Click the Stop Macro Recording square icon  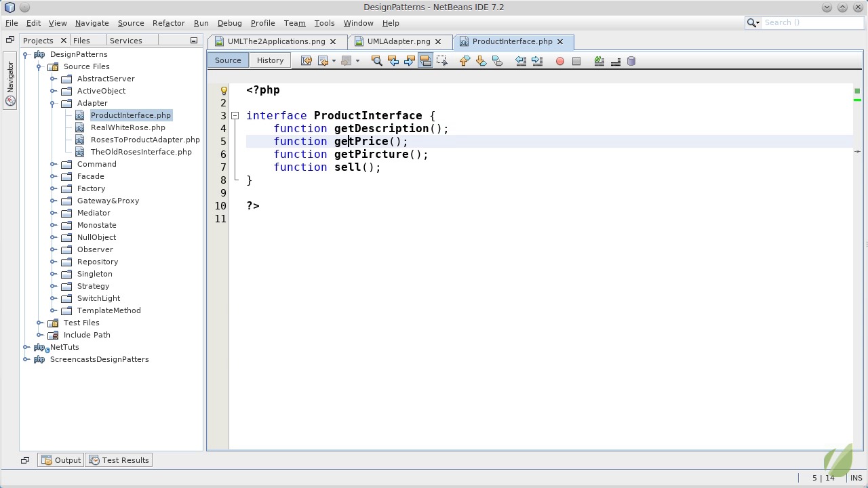pos(576,61)
